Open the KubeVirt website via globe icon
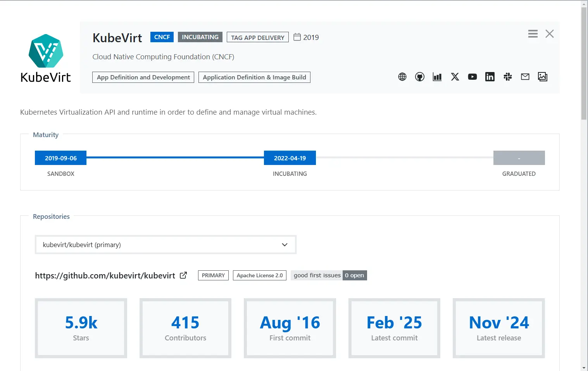588x371 pixels. pos(402,77)
